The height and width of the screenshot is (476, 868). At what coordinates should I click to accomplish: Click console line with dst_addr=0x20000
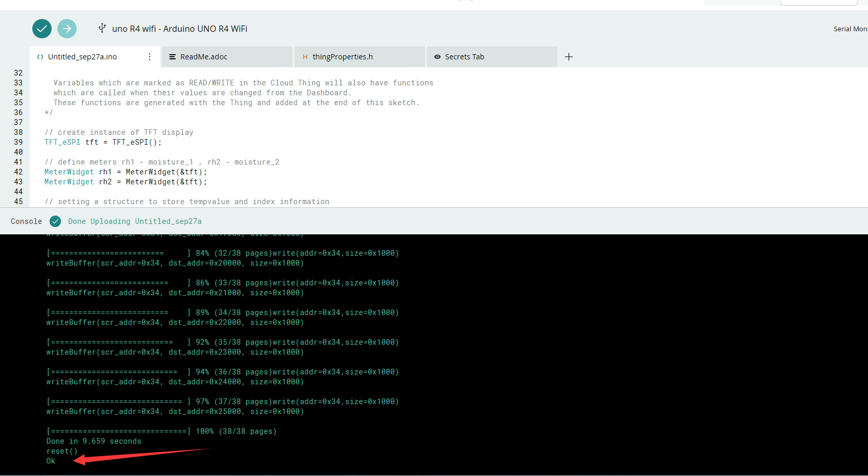[x=175, y=263]
